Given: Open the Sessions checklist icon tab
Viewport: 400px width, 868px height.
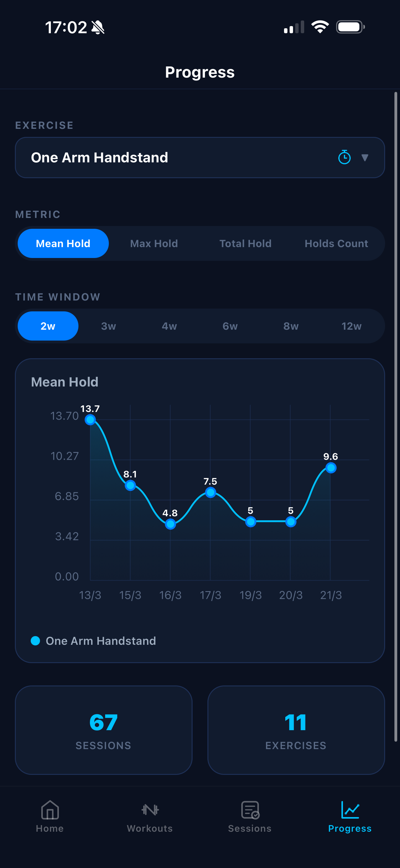Looking at the screenshot, I should tap(250, 810).
